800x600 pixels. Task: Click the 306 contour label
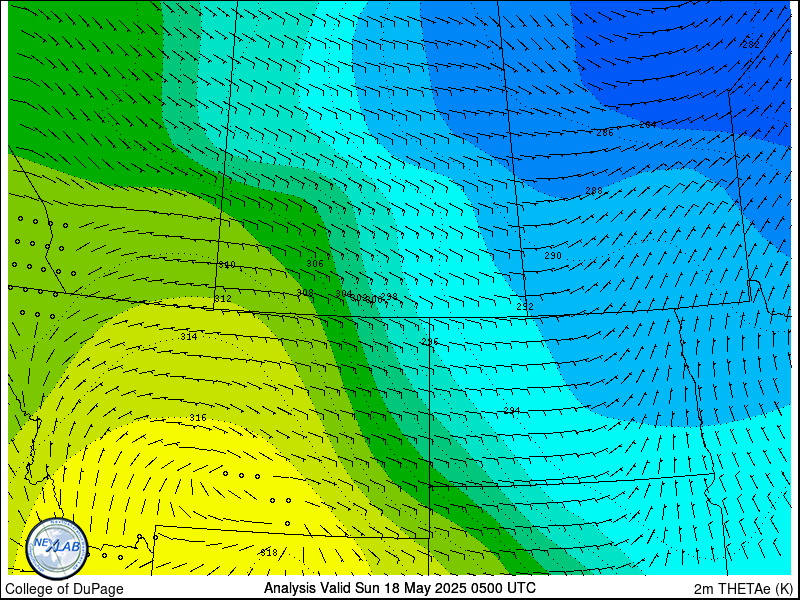tap(315, 264)
